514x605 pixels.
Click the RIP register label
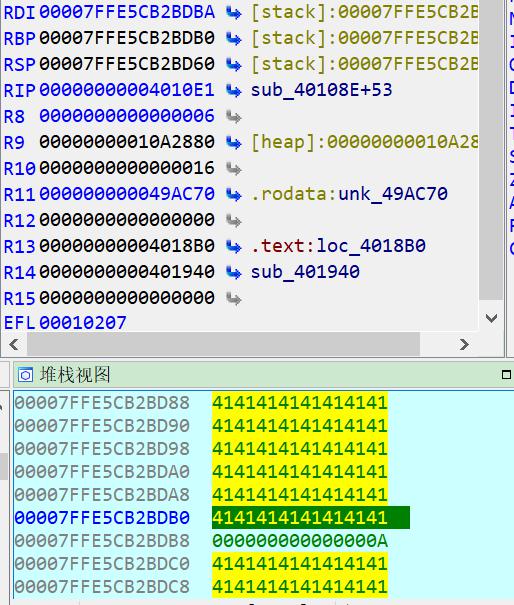pos(20,90)
